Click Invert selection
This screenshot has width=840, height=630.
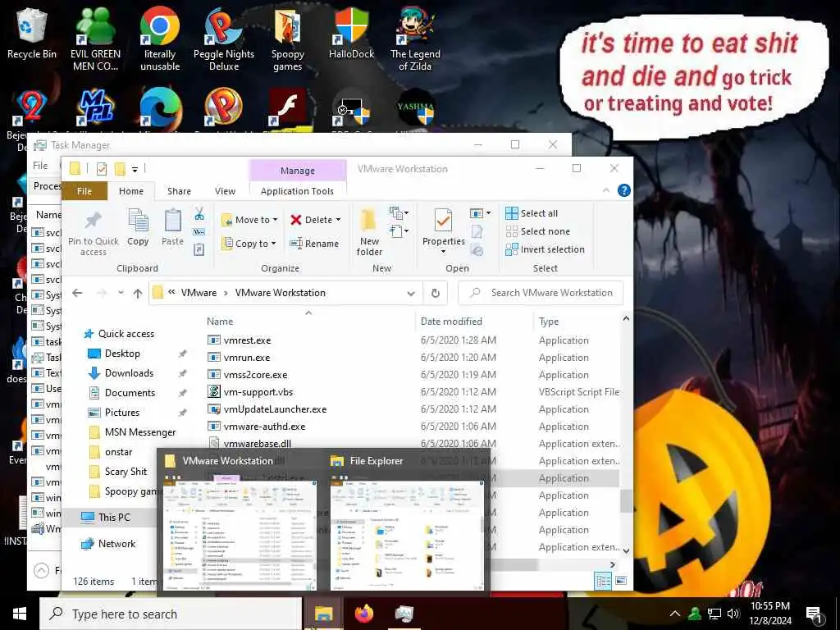pos(545,249)
